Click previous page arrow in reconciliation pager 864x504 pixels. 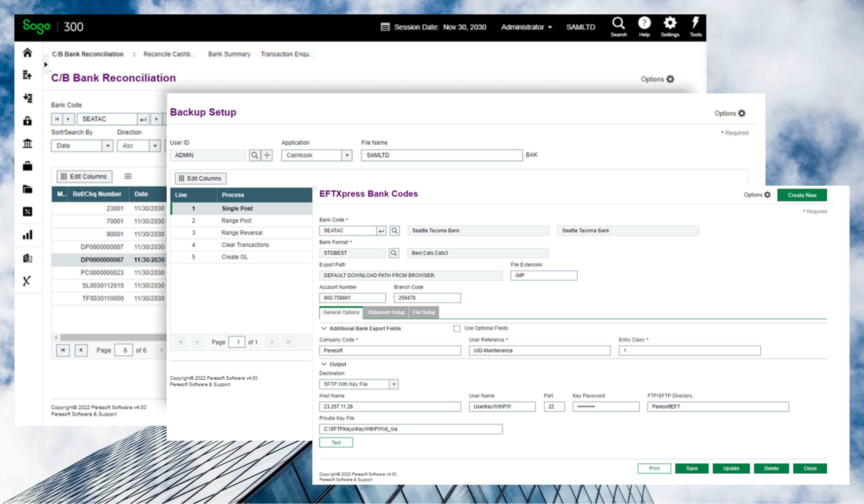pyautogui.click(x=81, y=350)
